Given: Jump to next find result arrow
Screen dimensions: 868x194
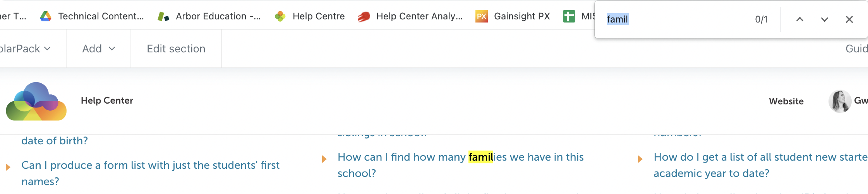Looking at the screenshot, I should click(824, 19).
